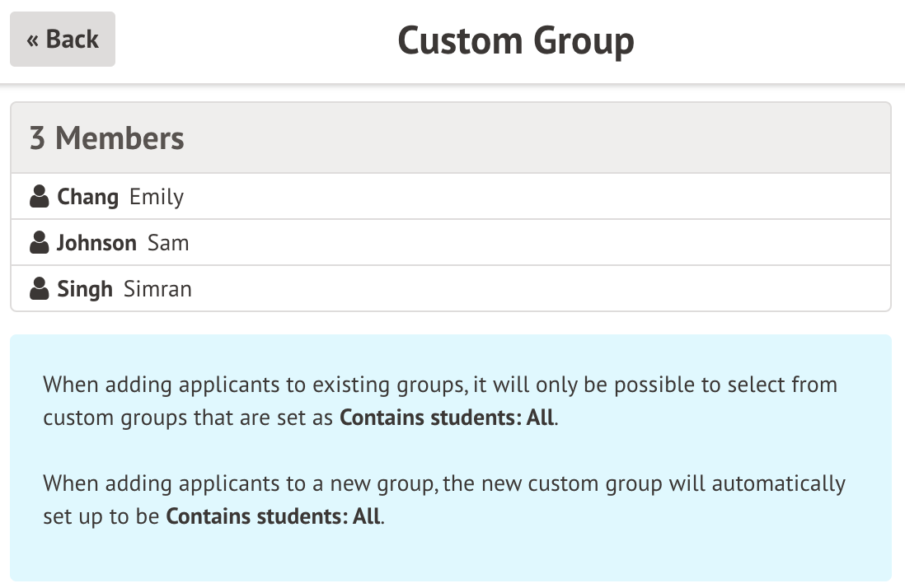905x588 pixels.
Task: Click the person icon beside Johnson
Action: (39, 243)
